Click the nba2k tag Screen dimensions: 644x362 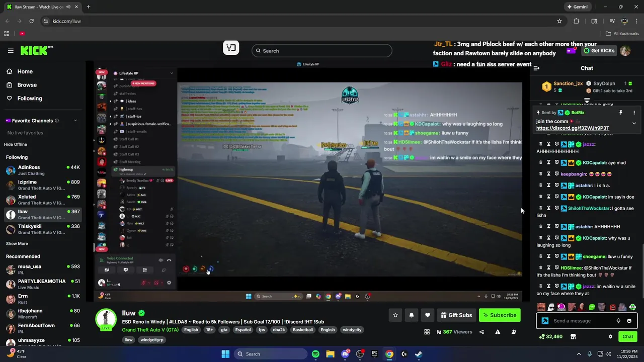pos(278,330)
